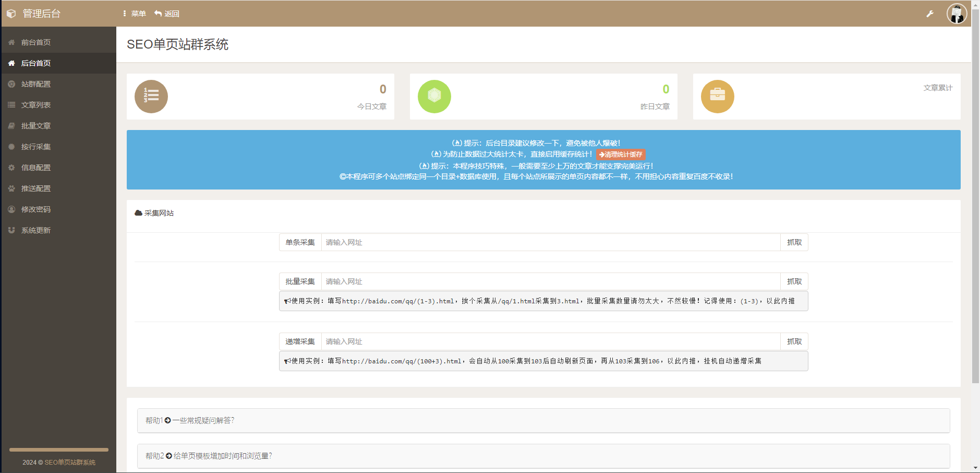Screen dimensions: 980x473
Task: Click the 系统更新 refresh icon
Action: coord(11,230)
